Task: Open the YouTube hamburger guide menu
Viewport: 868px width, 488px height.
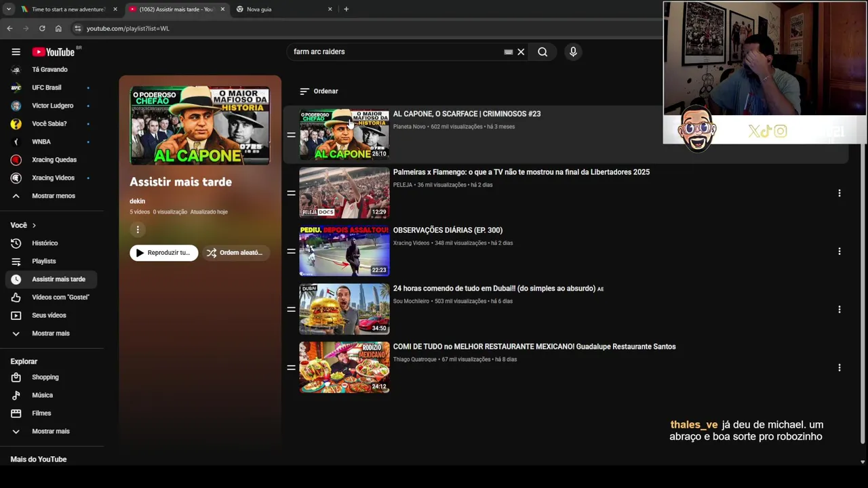Action: pyautogui.click(x=16, y=52)
